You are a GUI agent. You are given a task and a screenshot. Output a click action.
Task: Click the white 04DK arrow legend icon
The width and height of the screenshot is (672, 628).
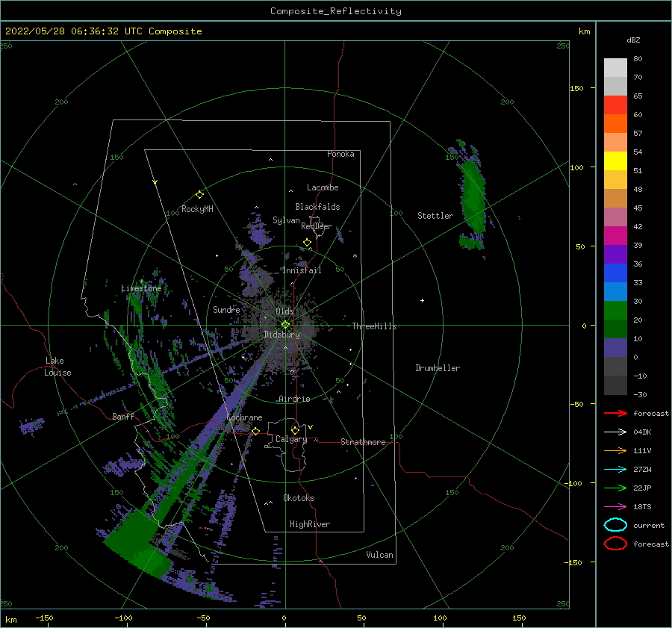coord(615,432)
